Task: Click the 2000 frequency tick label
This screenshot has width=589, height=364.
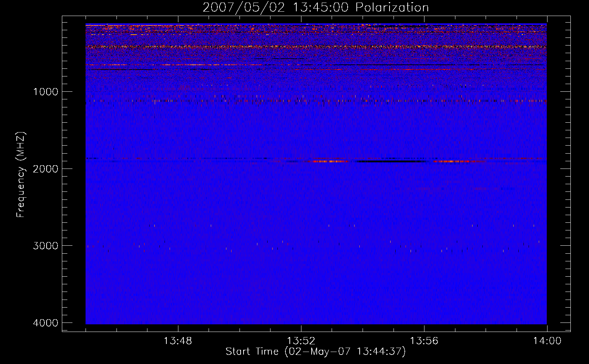Action: 46,169
